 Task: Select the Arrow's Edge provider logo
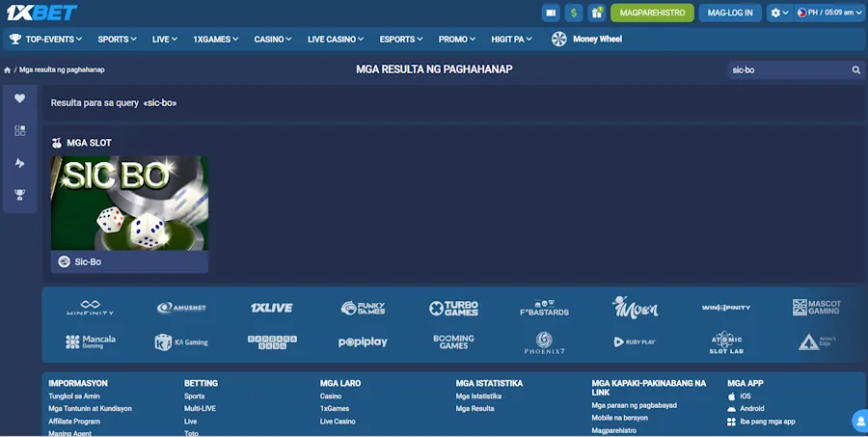click(x=817, y=342)
